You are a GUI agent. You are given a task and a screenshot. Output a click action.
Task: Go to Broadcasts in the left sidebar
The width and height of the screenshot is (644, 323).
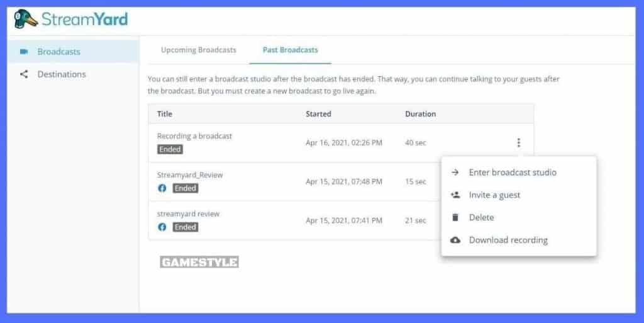pos(58,52)
